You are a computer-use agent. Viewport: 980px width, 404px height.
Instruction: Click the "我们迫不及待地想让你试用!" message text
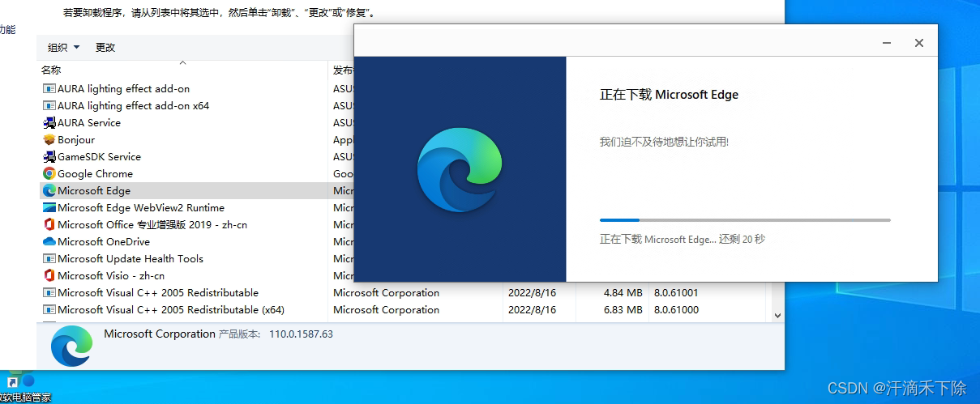pyautogui.click(x=664, y=142)
